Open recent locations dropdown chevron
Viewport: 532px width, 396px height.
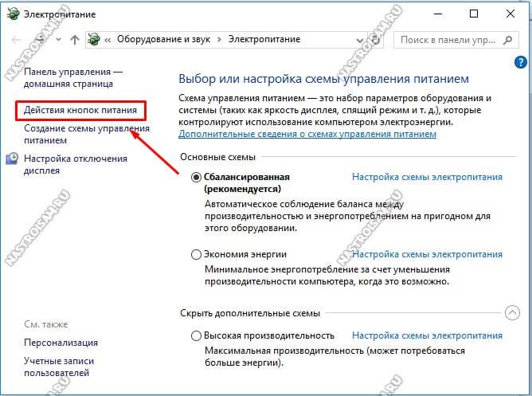tap(58, 40)
